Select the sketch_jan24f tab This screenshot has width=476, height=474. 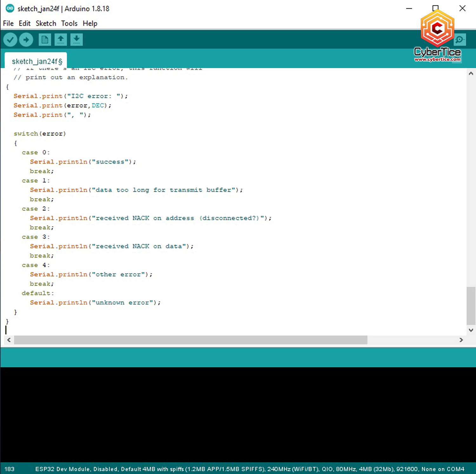click(x=37, y=61)
